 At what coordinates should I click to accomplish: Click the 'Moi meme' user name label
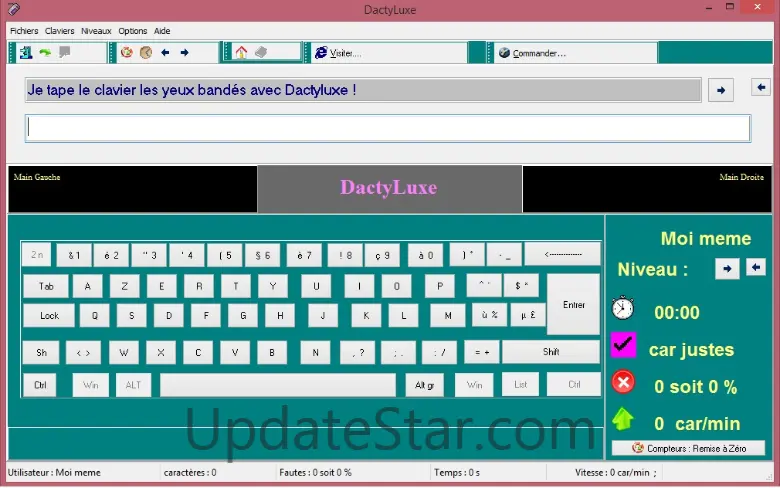(705, 239)
